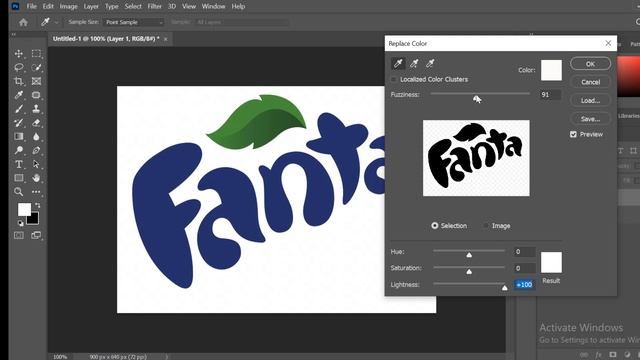Swap foreground and background colors

click(x=37, y=205)
